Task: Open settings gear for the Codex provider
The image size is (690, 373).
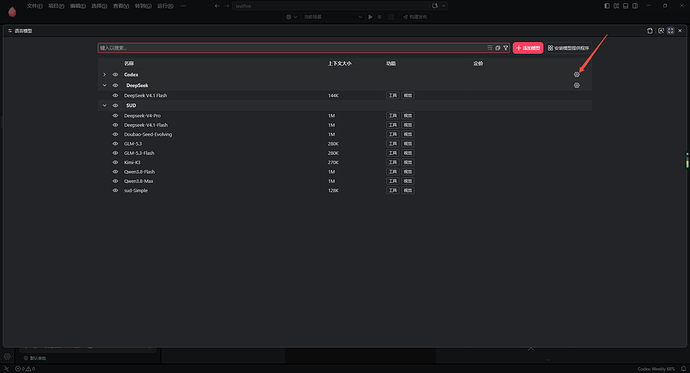Action: point(576,74)
